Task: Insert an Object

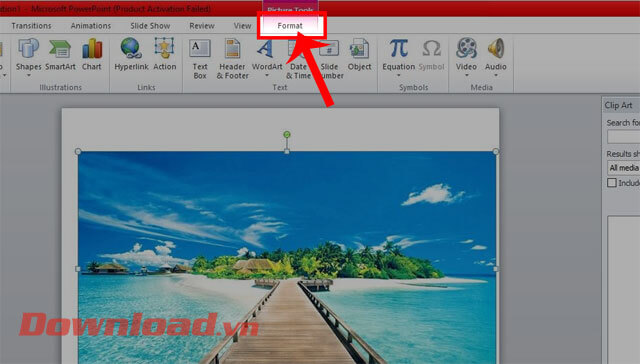Action: click(360, 56)
